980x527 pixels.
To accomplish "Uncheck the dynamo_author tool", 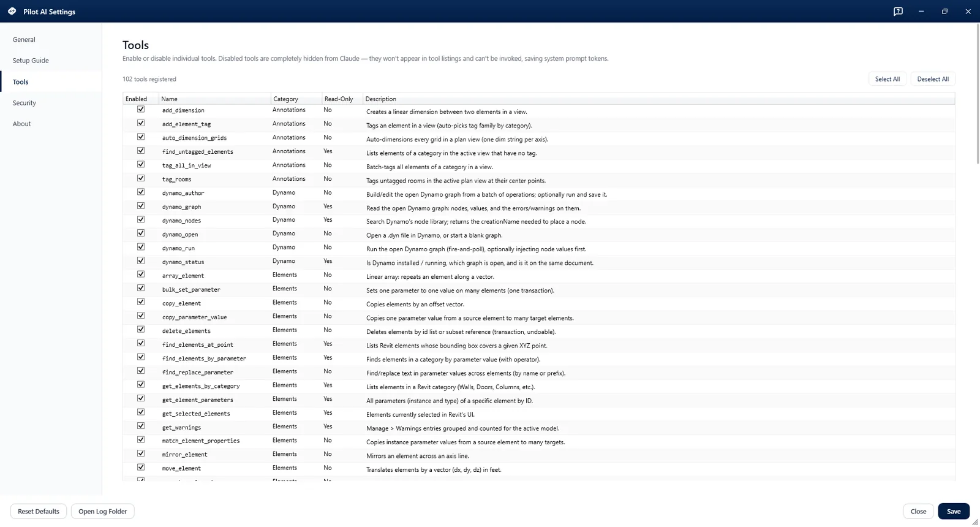I will [141, 192].
